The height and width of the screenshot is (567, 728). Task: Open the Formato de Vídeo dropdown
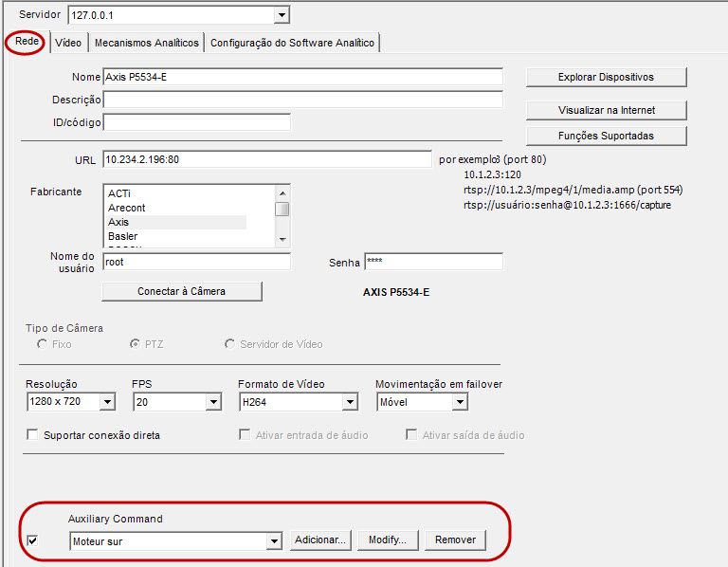(350, 402)
